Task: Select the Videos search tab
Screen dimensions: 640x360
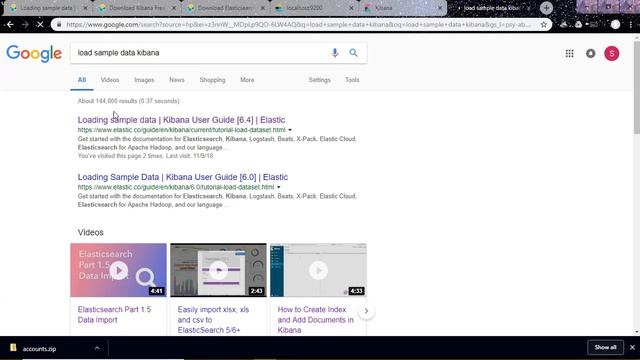Action: coord(110,80)
